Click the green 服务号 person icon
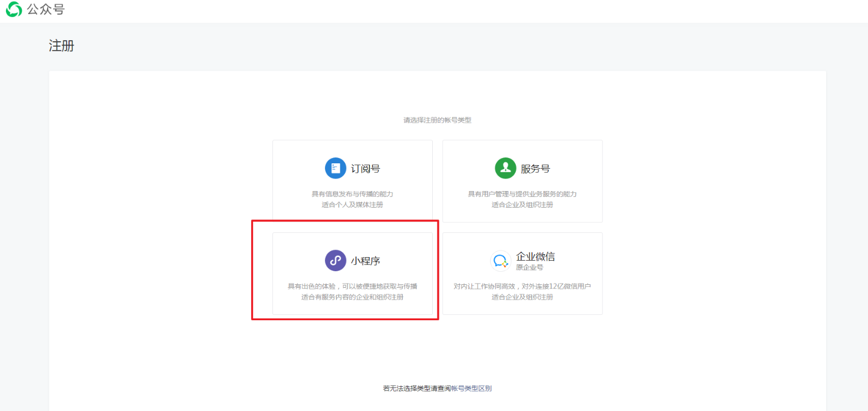 pos(505,168)
